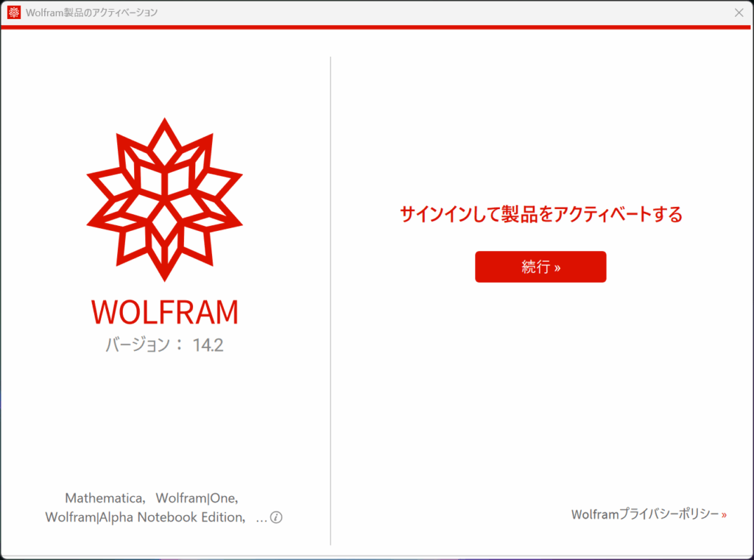Click the サインインして製品をアクティベートする heading
Screen dimensions: 754x560
click(x=540, y=215)
